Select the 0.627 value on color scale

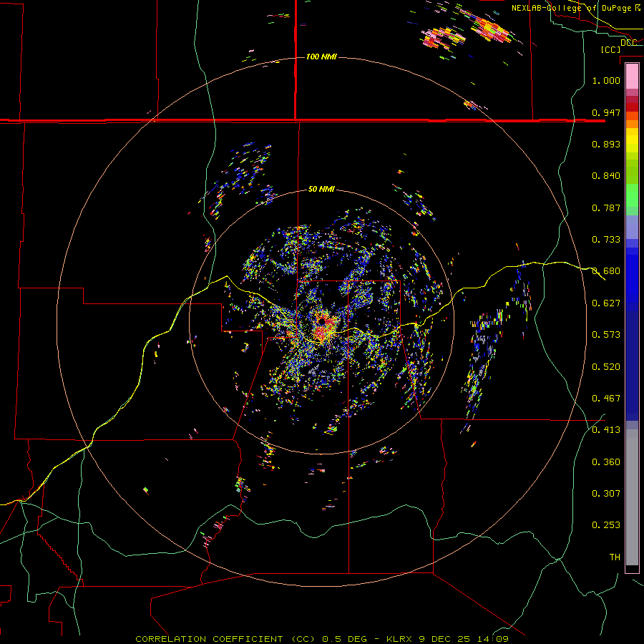pyautogui.click(x=606, y=303)
